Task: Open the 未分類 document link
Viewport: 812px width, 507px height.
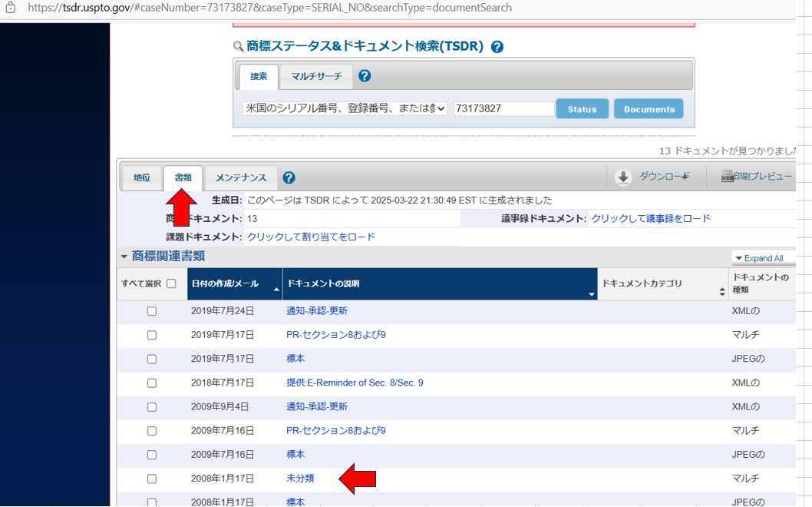Action: (300, 479)
